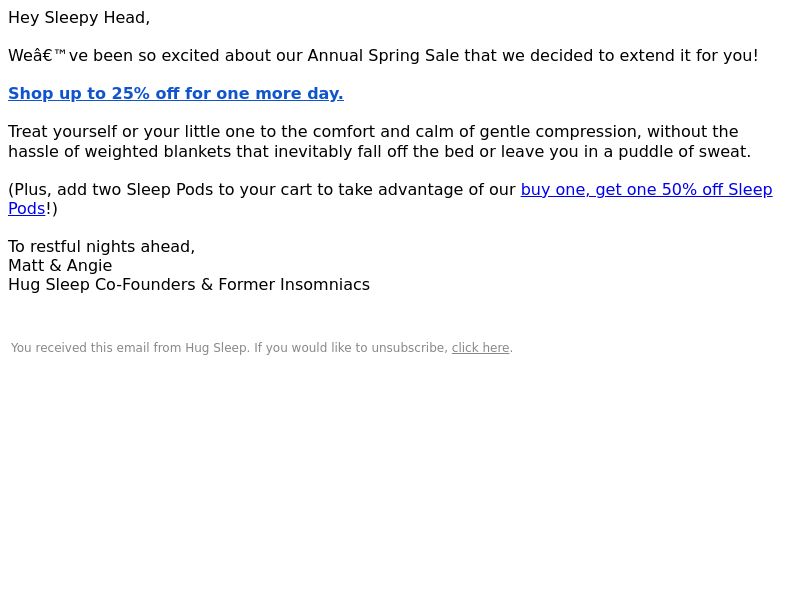Click the 'Hug Sleep Co-Founders & Former Insomniacs' line
The height and width of the screenshot is (600, 800).
tap(189, 285)
